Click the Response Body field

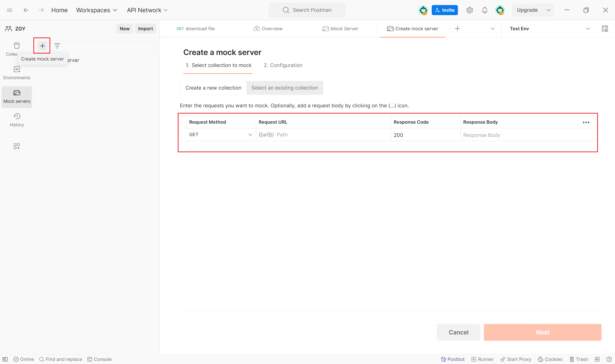coord(528,135)
